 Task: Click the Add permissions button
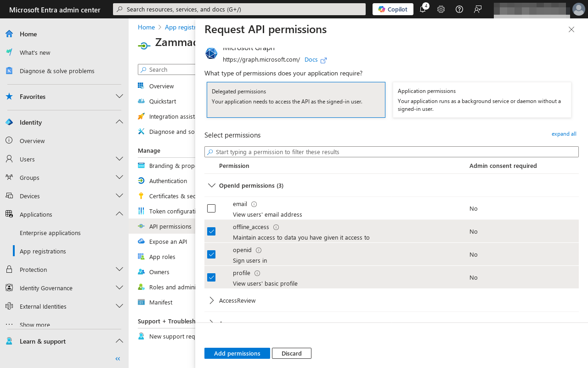click(237, 353)
